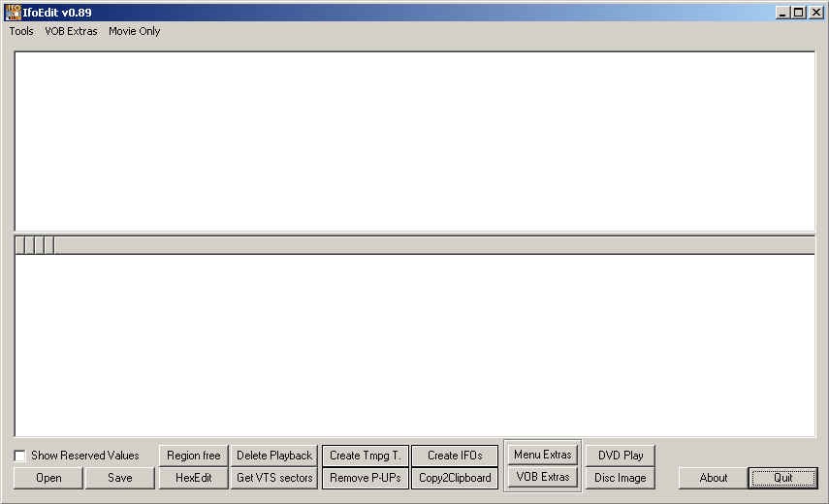The height and width of the screenshot is (504, 829).
Task: Click the Disc Image button
Action: [x=621, y=478]
